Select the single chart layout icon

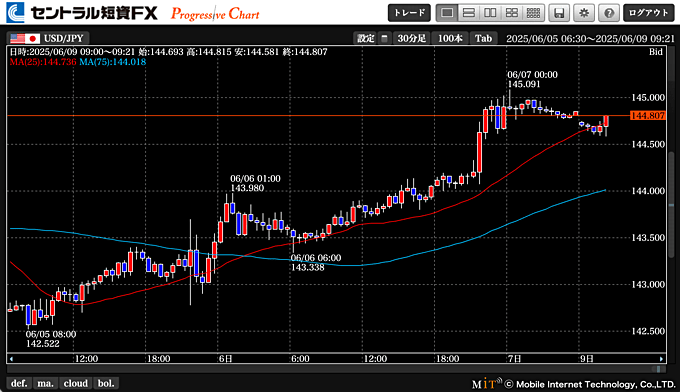[x=447, y=13]
